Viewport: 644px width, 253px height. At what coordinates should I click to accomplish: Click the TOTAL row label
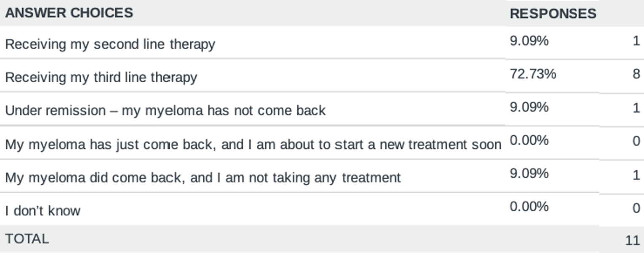tap(27, 239)
